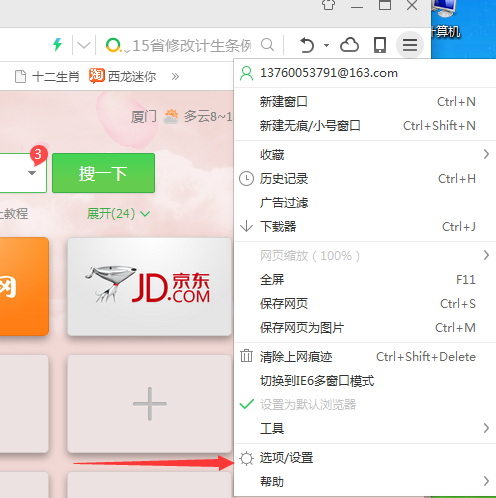Click the search magnifier icon
496x498 pixels.
tap(267, 44)
